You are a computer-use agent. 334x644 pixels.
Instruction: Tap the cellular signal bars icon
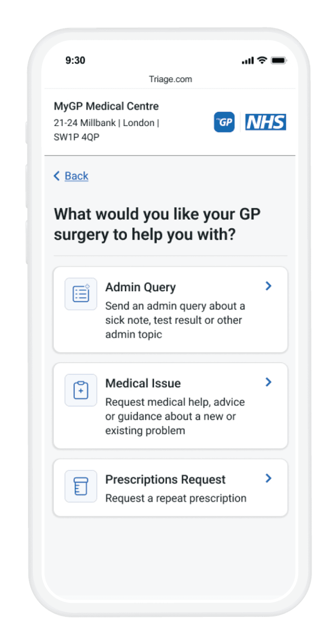point(247,60)
